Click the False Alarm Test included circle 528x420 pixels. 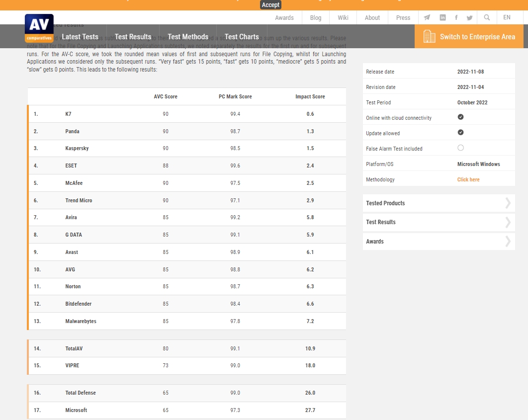tap(461, 148)
